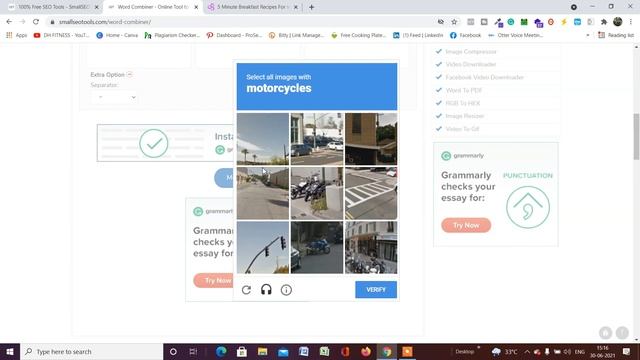Open the Image Resizer tool link

(x=464, y=116)
